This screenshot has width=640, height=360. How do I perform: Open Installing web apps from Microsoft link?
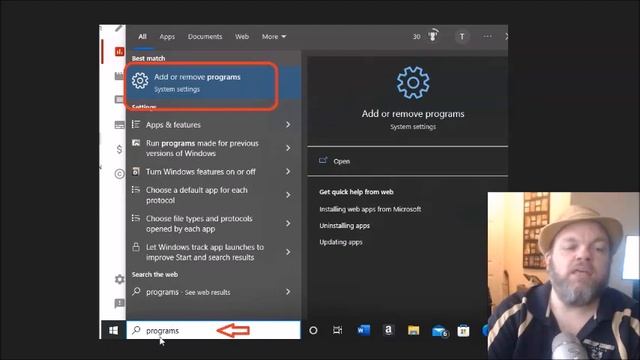pos(370,209)
